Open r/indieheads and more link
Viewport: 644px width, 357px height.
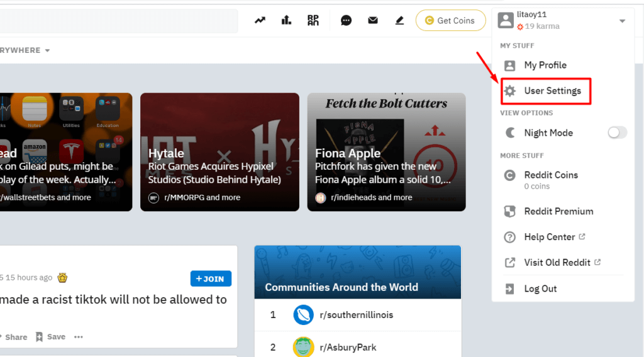pos(371,197)
